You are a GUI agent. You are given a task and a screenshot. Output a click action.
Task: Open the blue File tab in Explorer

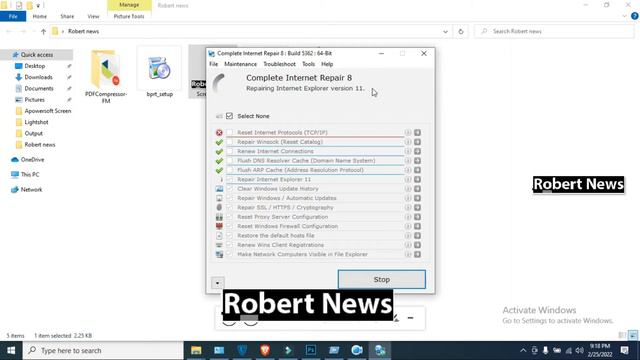13,16
